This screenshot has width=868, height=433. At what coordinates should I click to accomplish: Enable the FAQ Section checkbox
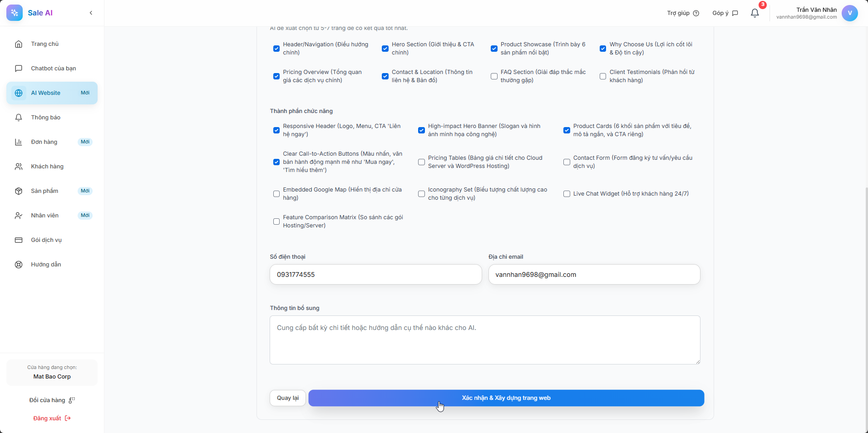click(x=494, y=76)
